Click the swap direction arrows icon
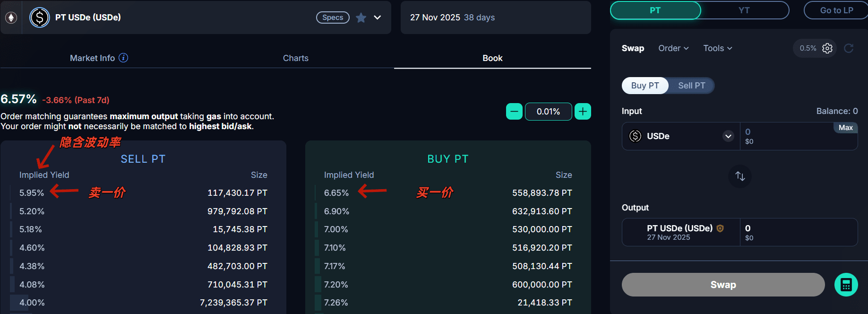This screenshot has width=868, height=314. (x=740, y=176)
